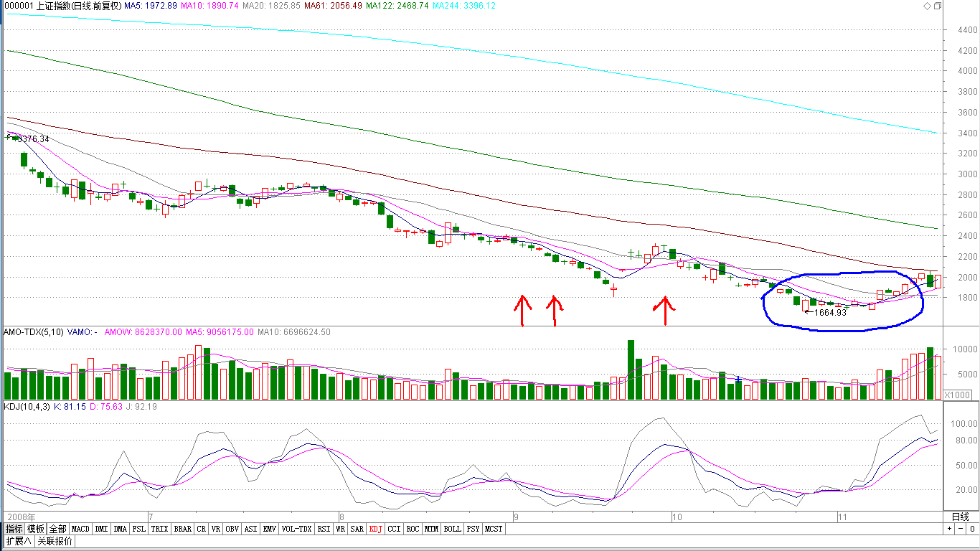
Task: Click the MA5: 1972.89 label
Action: [x=151, y=6]
